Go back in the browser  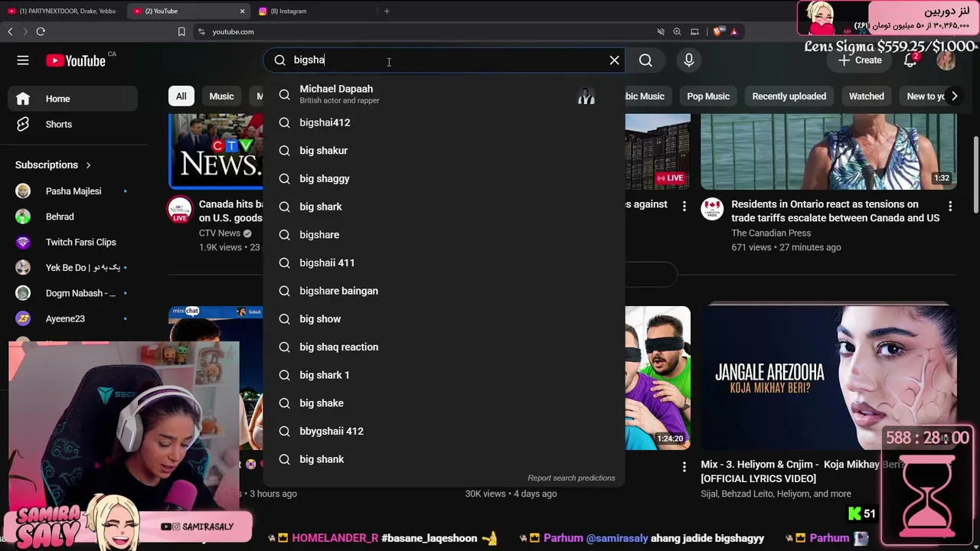click(10, 31)
